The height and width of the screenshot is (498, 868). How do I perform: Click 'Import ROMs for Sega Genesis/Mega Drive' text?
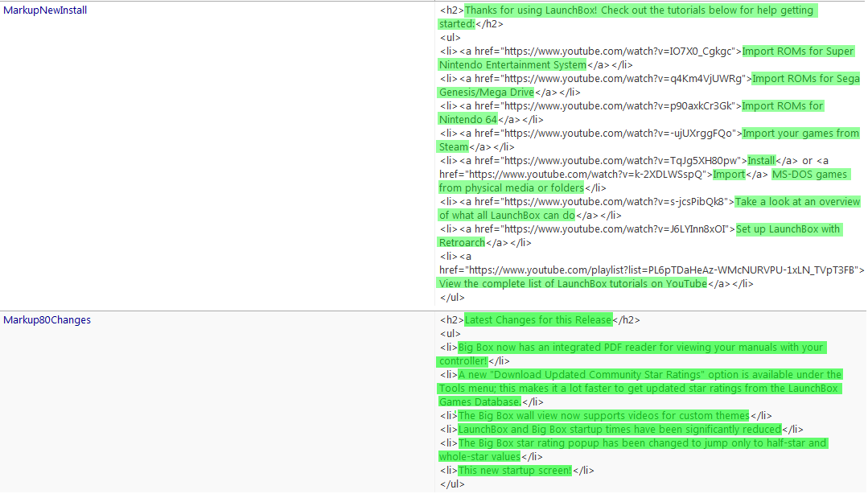649,85
